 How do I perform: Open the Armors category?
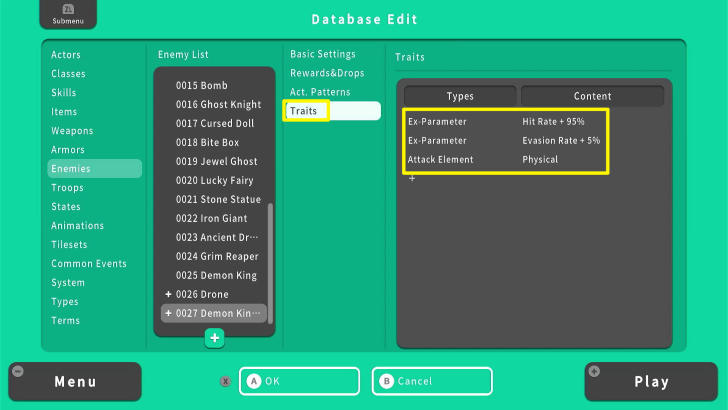coord(68,150)
